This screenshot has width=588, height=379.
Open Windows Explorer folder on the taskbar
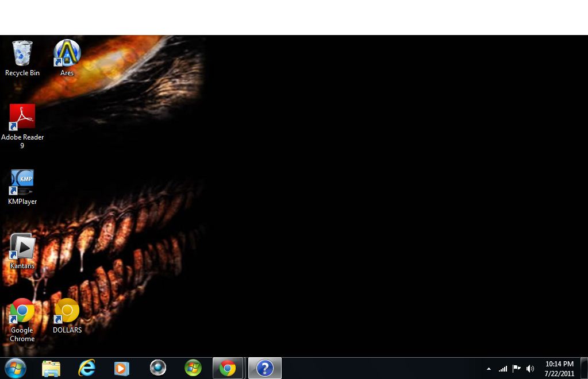(x=51, y=369)
